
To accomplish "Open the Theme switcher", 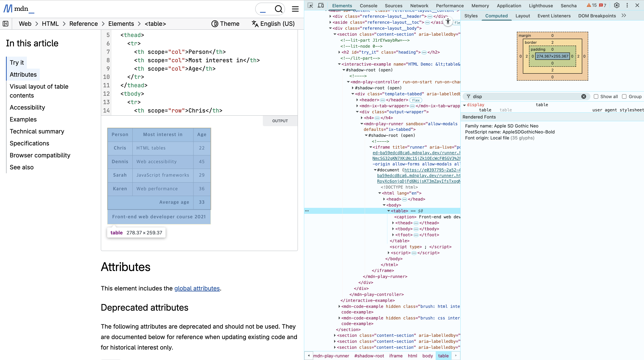I will (x=225, y=24).
